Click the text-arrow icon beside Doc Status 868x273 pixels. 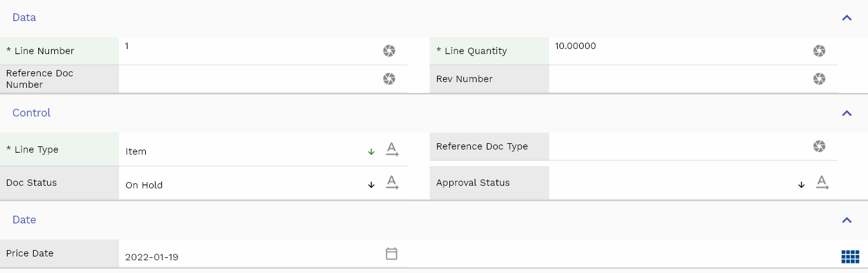[x=392, y=183]
